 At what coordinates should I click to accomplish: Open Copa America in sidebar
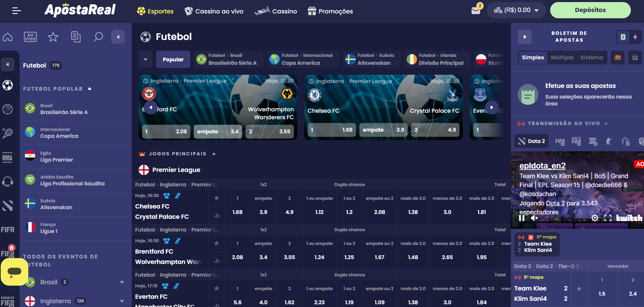(76, 133)
